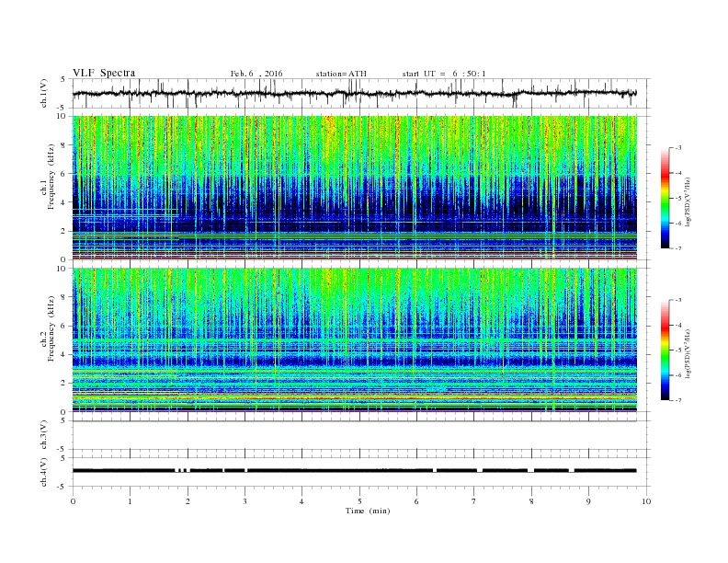Click the ch.1 spectrogram panel

pyautogui.click(x=355, y=188)
